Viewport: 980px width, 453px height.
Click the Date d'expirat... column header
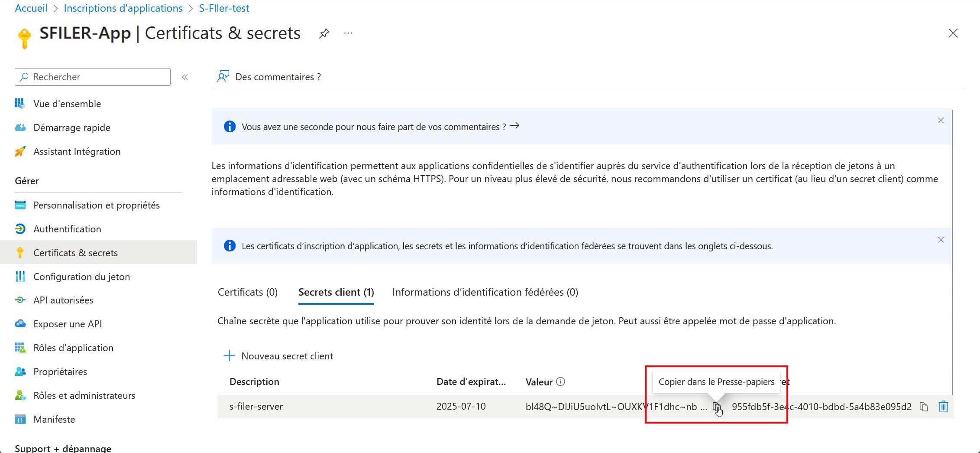coord(471,381)
